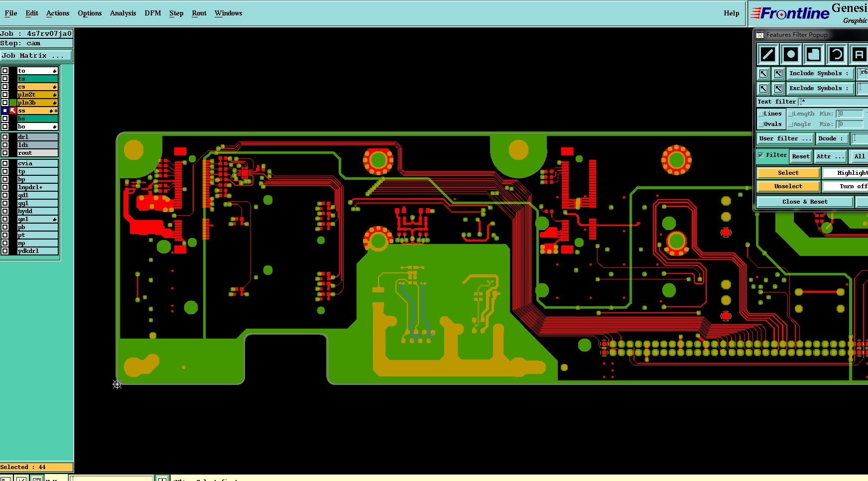Select the Lines feature type icon
The width and height of the screenshot is (868, 481).
click(768, 54)
